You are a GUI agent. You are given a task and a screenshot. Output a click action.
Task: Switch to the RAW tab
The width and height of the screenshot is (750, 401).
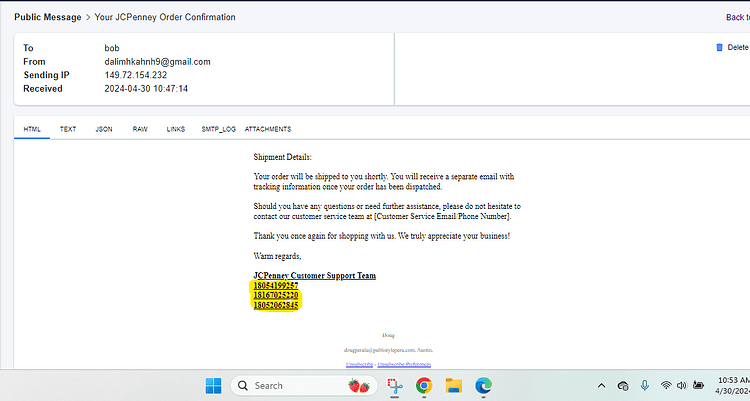140,129
